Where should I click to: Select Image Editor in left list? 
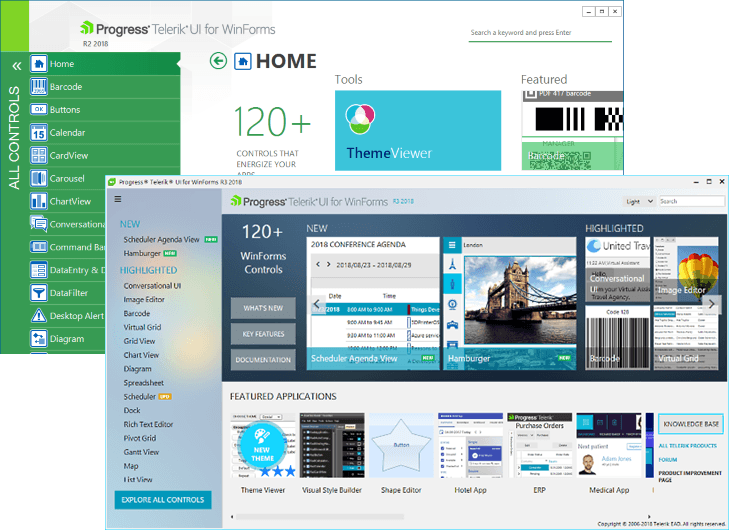coord(144,300)
